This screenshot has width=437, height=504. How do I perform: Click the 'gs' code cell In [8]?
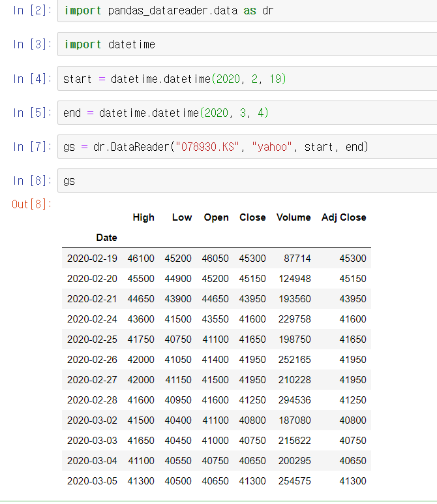click(x=247, y=181)
